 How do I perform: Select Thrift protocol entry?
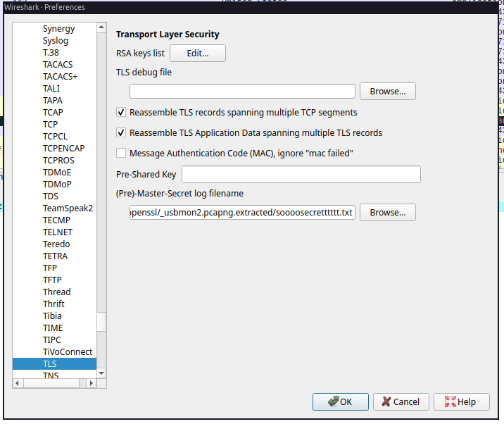pyautogui.click(x=53, y=304)
